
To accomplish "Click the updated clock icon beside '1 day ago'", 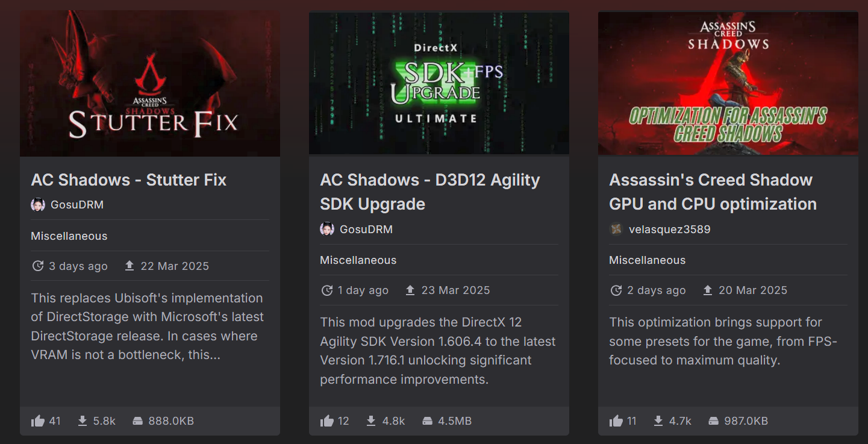I will 327,290.
